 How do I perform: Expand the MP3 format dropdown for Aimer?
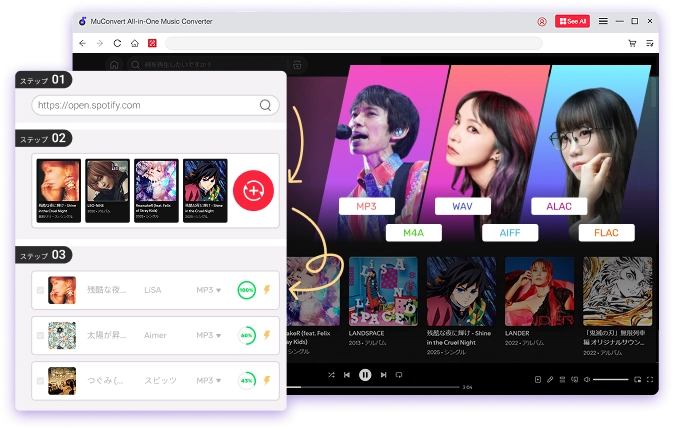click(208, 335)
